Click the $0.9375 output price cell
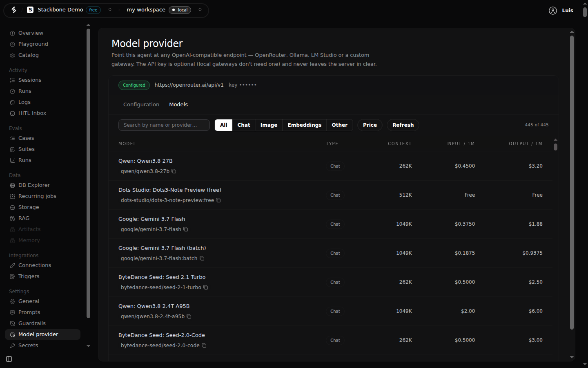Image resolution: width=588 pixels, height=368 pixels. pos(532,253)
